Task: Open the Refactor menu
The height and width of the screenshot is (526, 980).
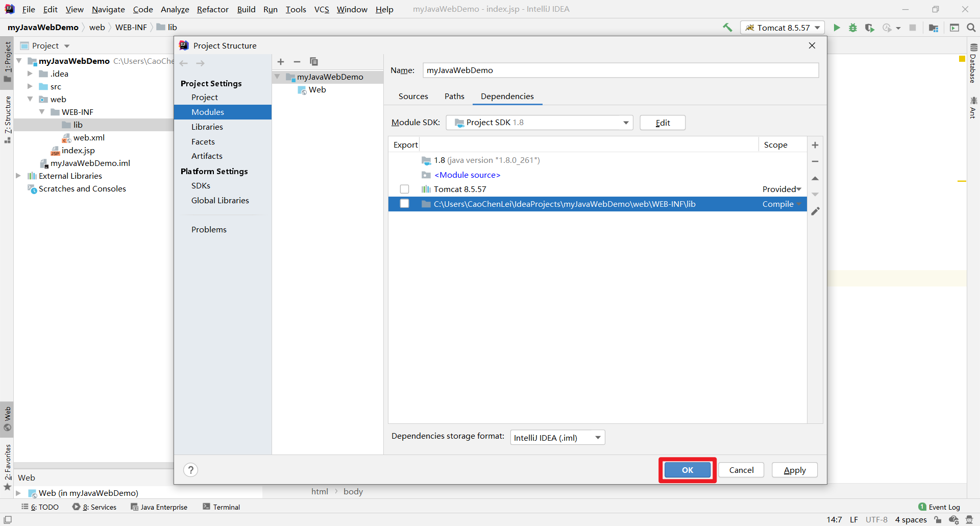Action: [213, 9]
